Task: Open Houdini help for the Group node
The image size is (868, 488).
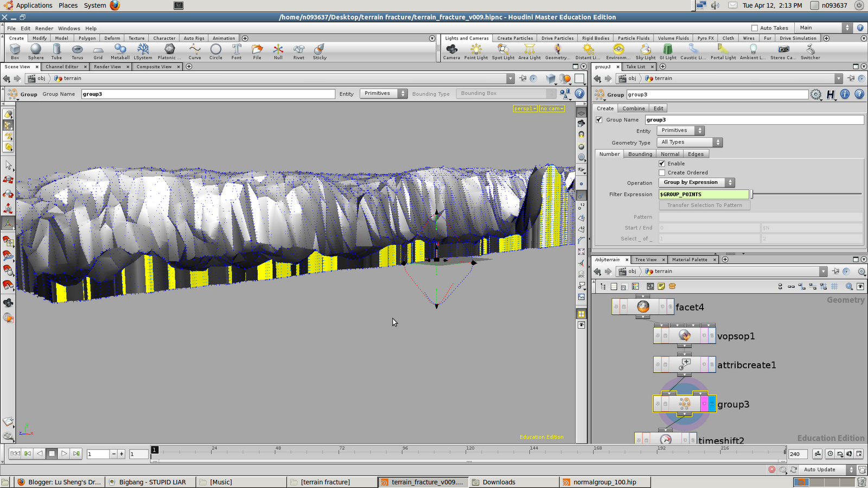Action: [859, 94]
